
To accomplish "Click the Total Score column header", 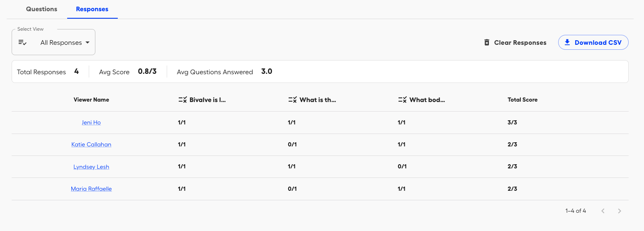I will point(522,100).
